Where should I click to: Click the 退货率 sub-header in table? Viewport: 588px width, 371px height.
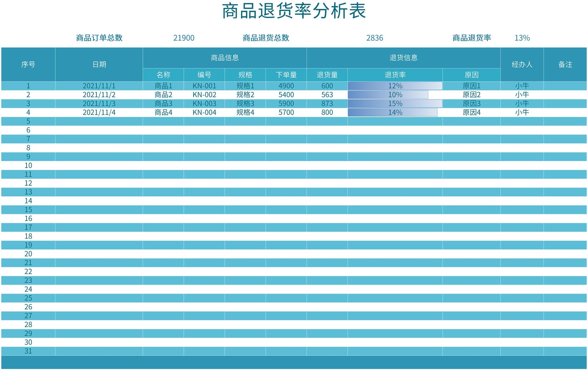pyautogui.click(x=395, y=75)
